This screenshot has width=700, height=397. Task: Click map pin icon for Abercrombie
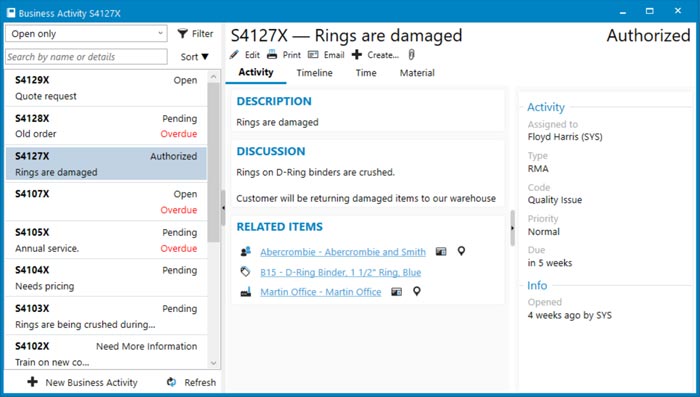461,251
